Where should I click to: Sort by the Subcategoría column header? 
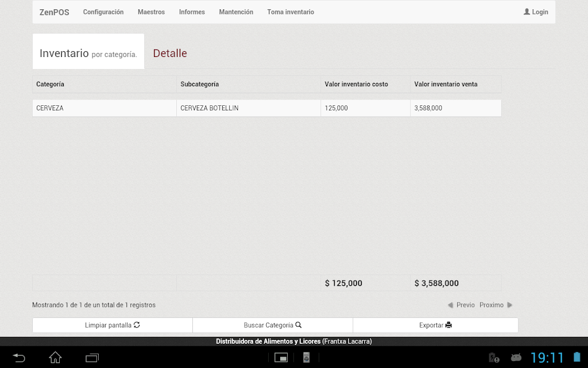click(249, 84)
